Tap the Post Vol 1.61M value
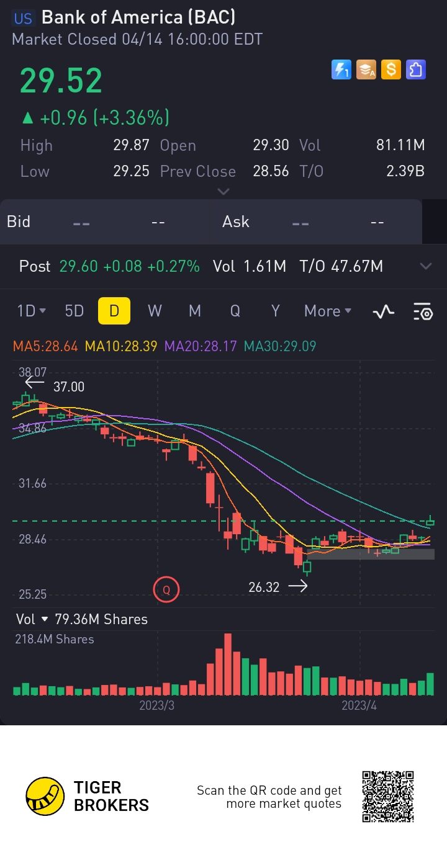Image resolution: width=447 pixels, height=868 pixels. click(265, 267)
